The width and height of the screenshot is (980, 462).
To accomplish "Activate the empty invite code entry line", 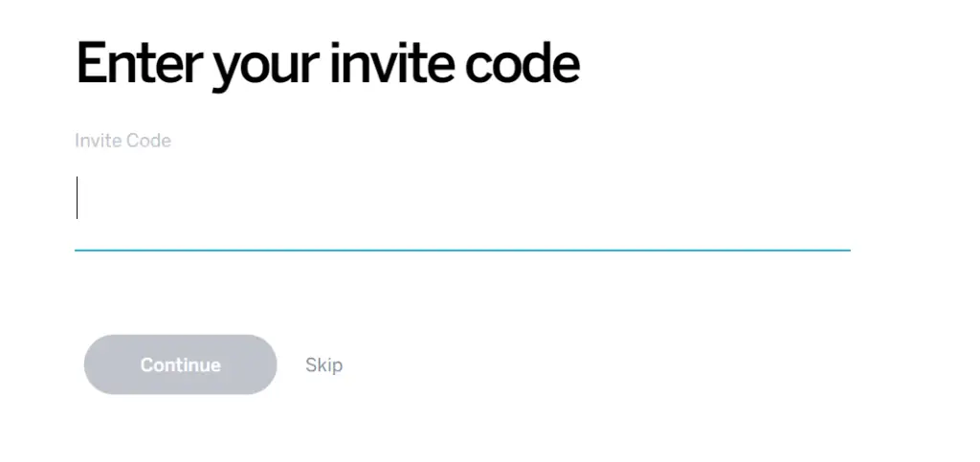I will click(462, 199).
